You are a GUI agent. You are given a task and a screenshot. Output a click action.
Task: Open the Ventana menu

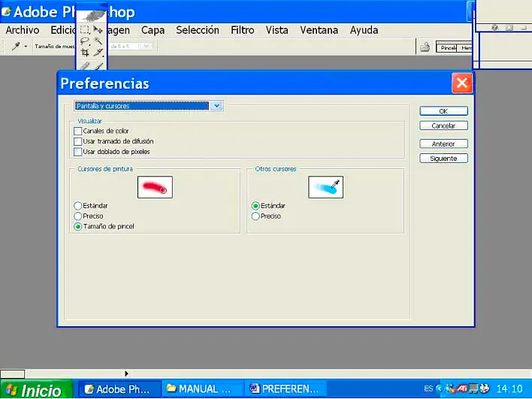pos(319,30)
